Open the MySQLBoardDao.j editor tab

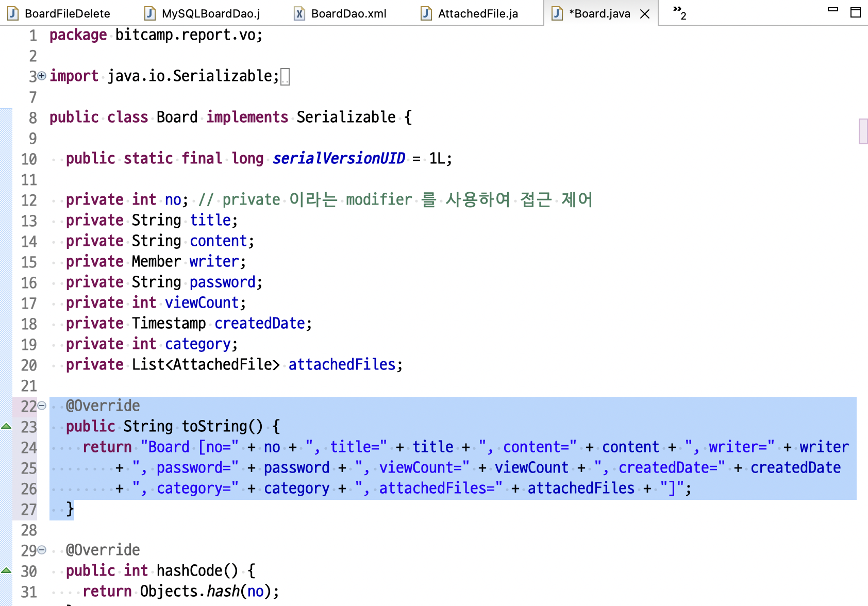pos(203,13)
